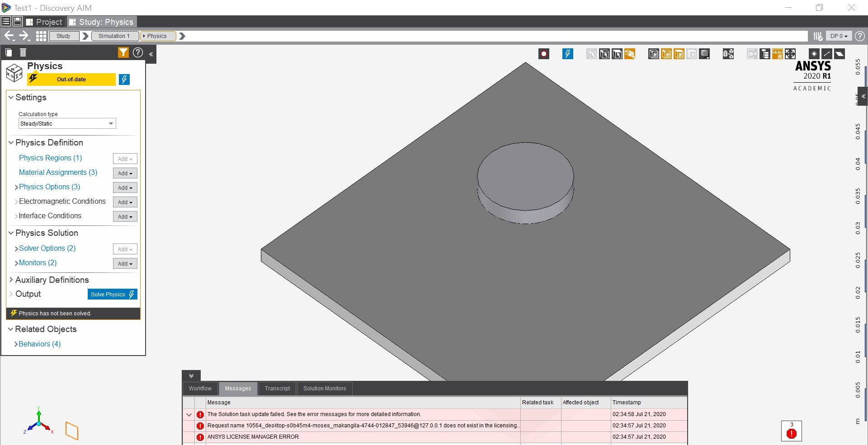Screen dimensions: 868x445
Task: Go back with the left arrow
Action: (x=9, y=36)
